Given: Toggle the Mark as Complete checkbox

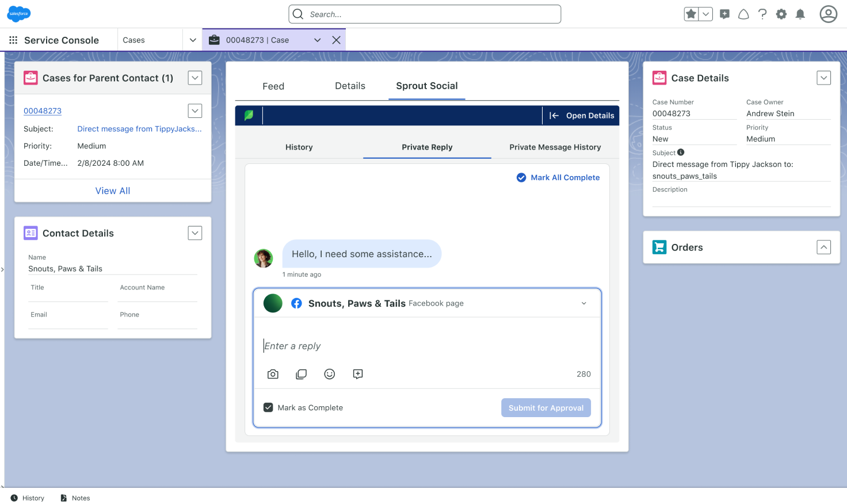Looking at the screenshot, I should [268, 407].
